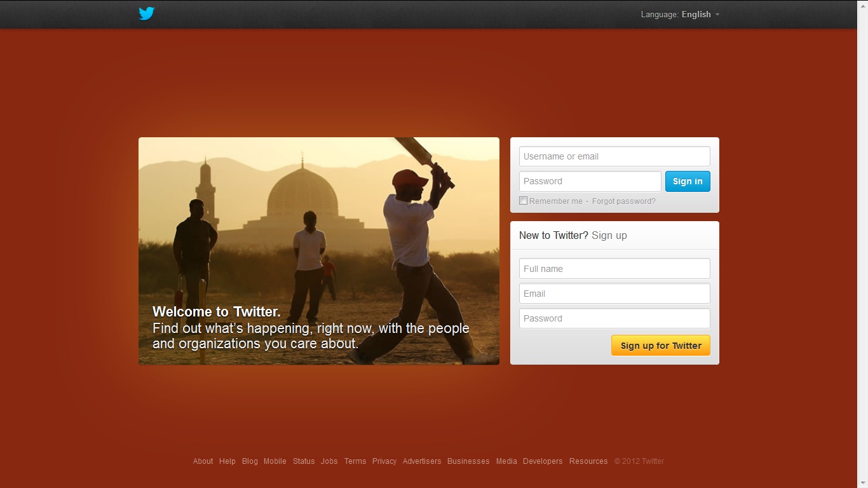Focus the signup Email field
This screenshot has width=868, height=488.
point(614,294)
